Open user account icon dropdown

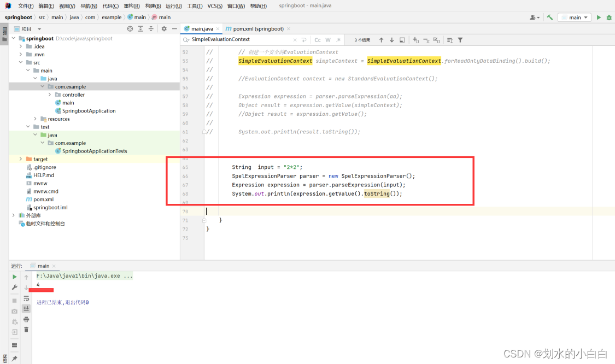535,17
